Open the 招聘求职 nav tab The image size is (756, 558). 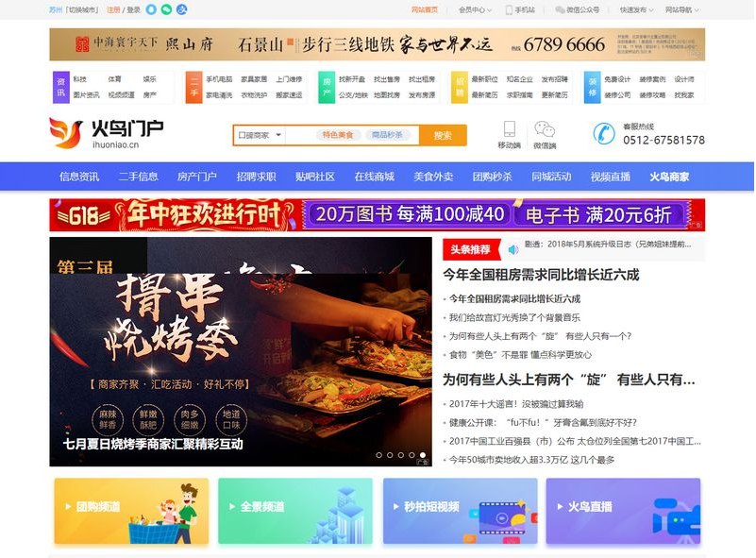coord(256,177)
